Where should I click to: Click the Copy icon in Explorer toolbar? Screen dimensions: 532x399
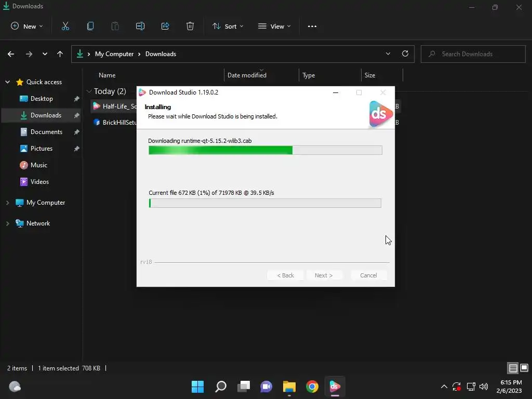[x=90, y=26]
